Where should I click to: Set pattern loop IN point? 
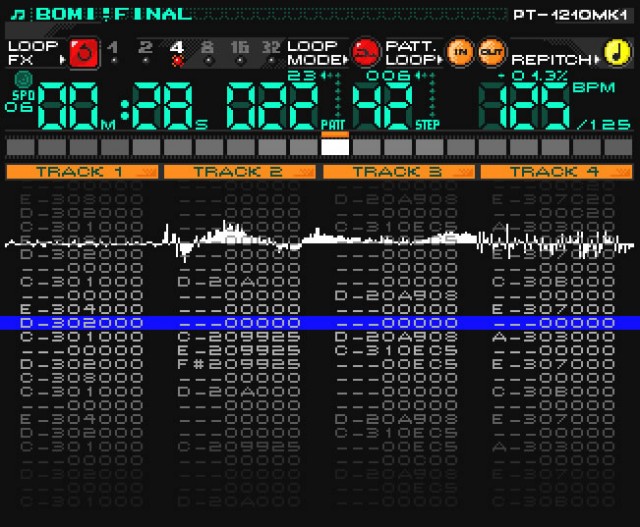461,52
